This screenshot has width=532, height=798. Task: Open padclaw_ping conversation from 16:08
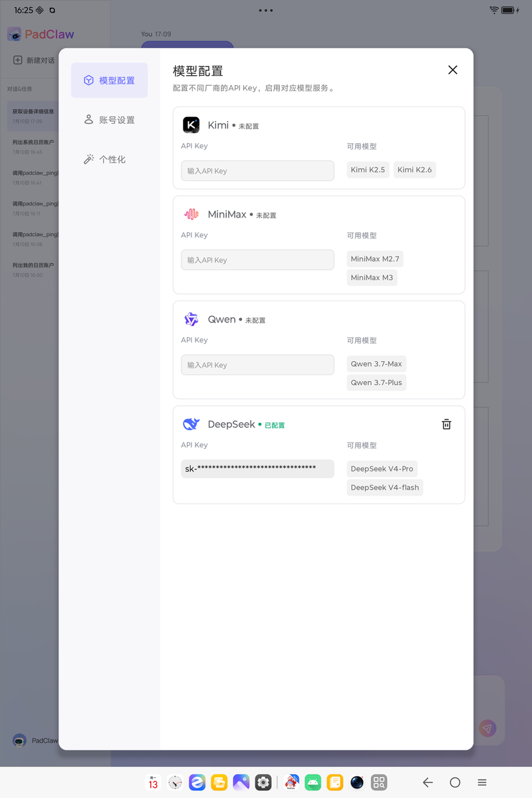click(33, 239)
